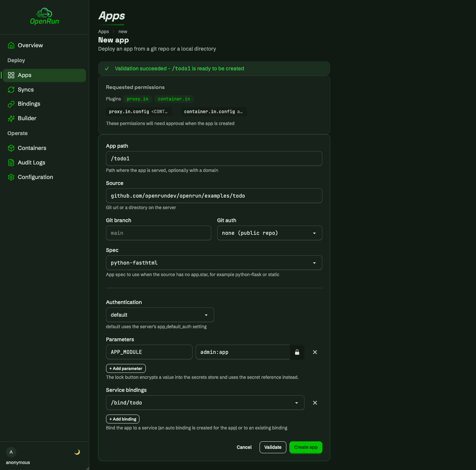Screen dimensions: 476x470
Task: Open the /bind/todo binding dropdown
Action: tap(205, 403)
